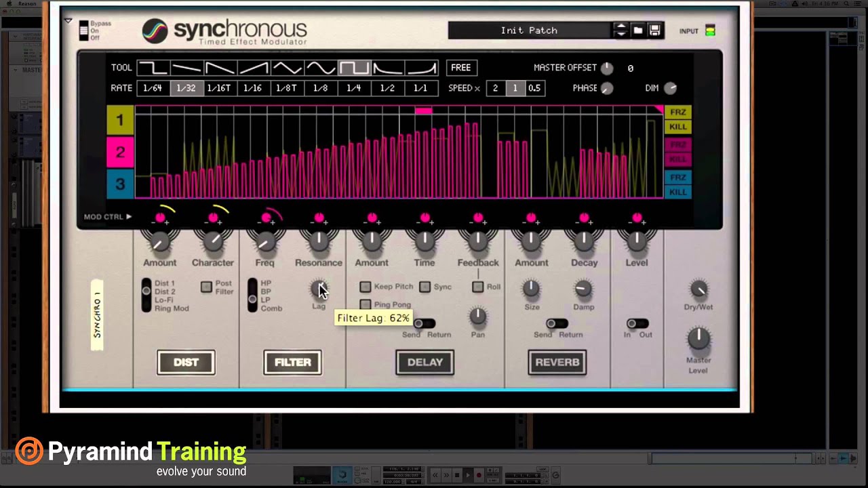Set rate to 1/32
This screenshot has width=868, height=488.
186,88
